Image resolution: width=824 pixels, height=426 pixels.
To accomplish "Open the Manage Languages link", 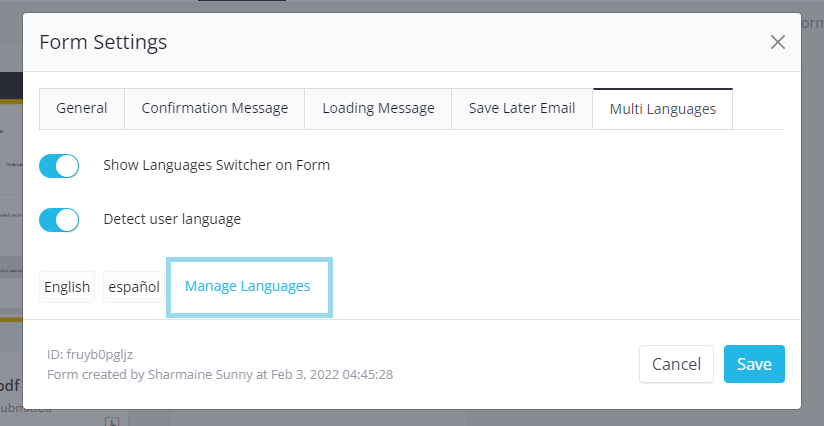I will 248,286.
